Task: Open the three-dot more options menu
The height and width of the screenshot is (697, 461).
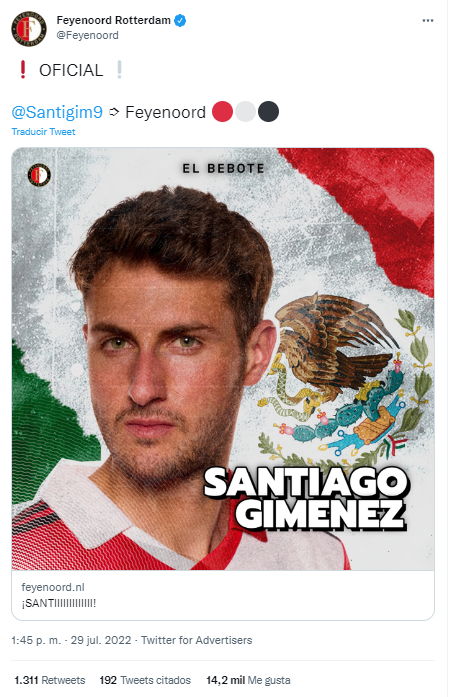Action: tap(428, 20)
